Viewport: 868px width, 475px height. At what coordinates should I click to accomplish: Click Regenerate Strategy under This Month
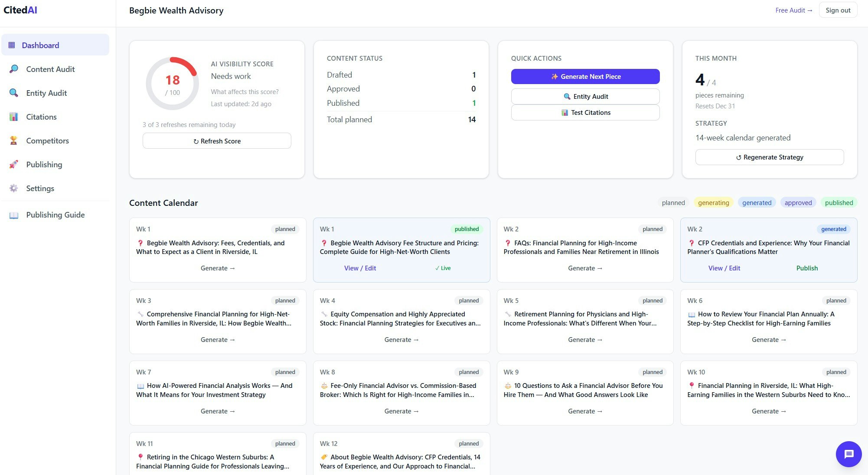[769, 157]
